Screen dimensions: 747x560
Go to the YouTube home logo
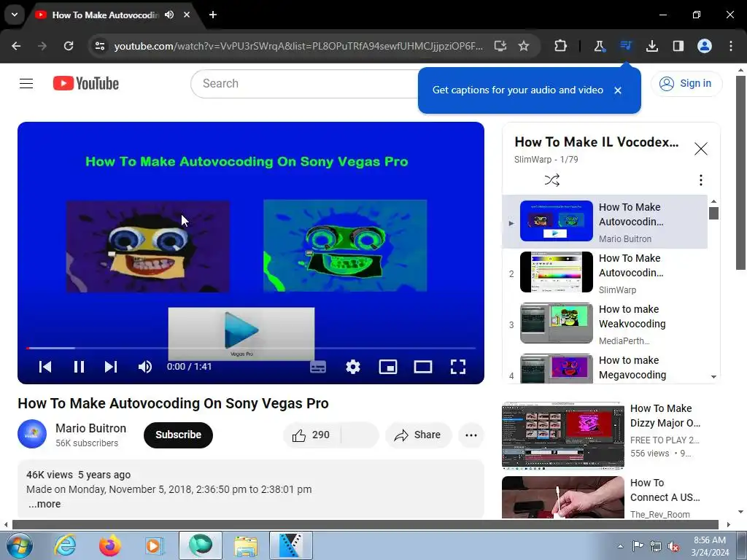pos(86,83)
